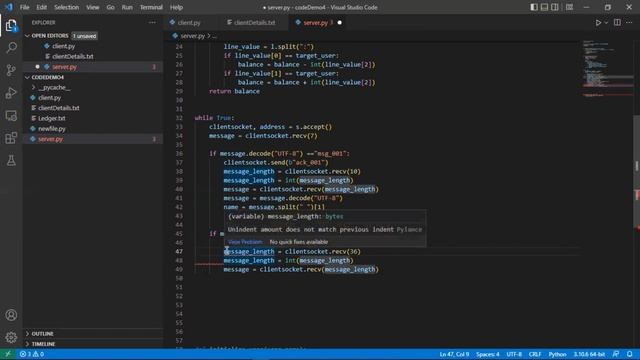Open newfile.py in the file tree

click(x=51, y=129)
